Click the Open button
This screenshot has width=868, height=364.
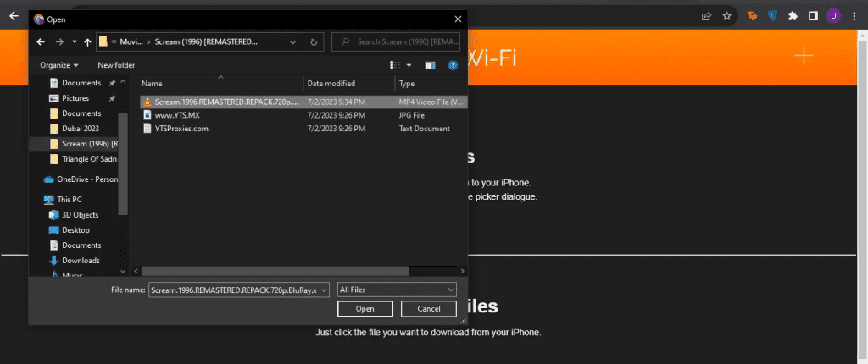coord(365,309)
